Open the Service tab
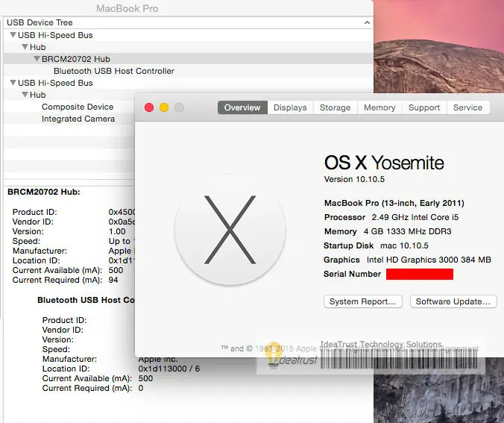The image size is (504, 423). [x=467, y=107]
